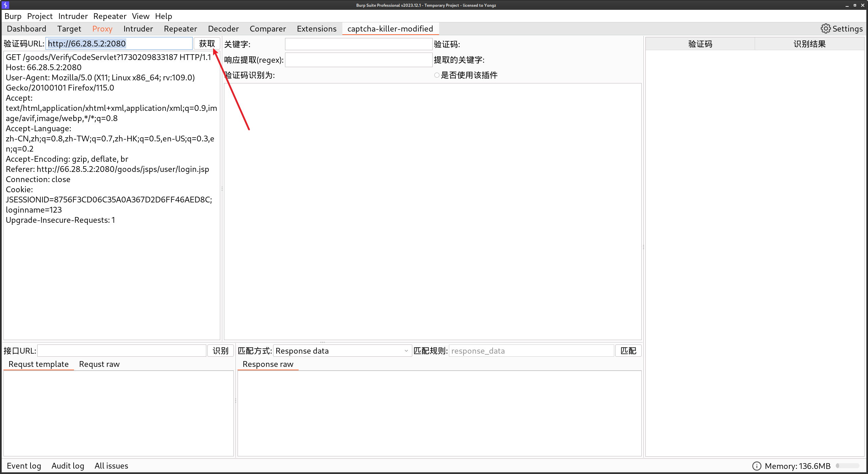Click the Response raw text area

[x=439, y=413]
